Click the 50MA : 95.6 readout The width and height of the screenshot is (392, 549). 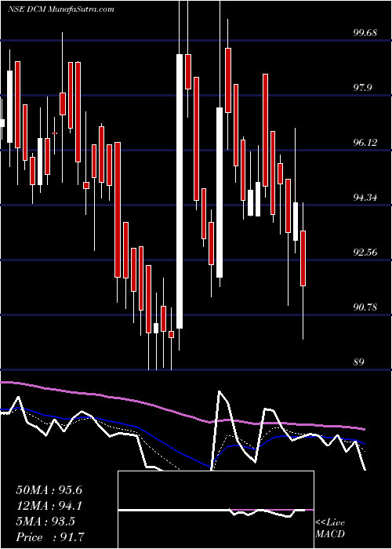click(49, 490)
